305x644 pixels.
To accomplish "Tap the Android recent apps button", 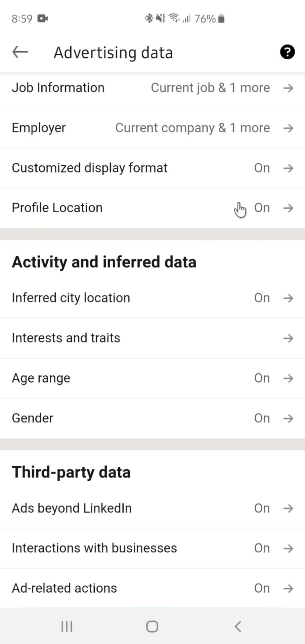I will [x=67, y=626].
